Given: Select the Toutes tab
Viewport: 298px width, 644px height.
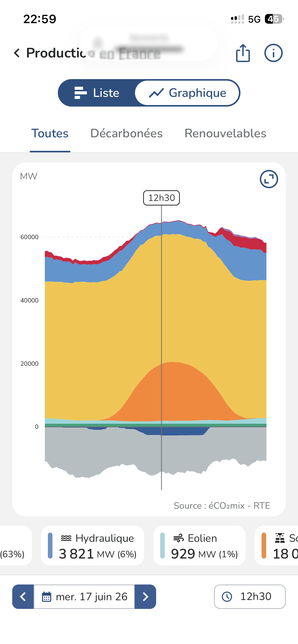Looking at the screenshot, I should click(50, 133).
